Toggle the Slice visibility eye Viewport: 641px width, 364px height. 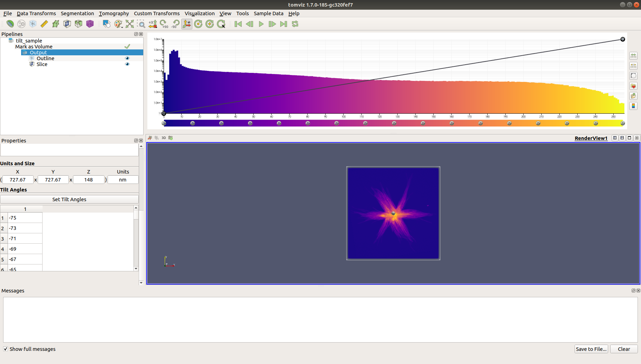click(x=127, y=64)
